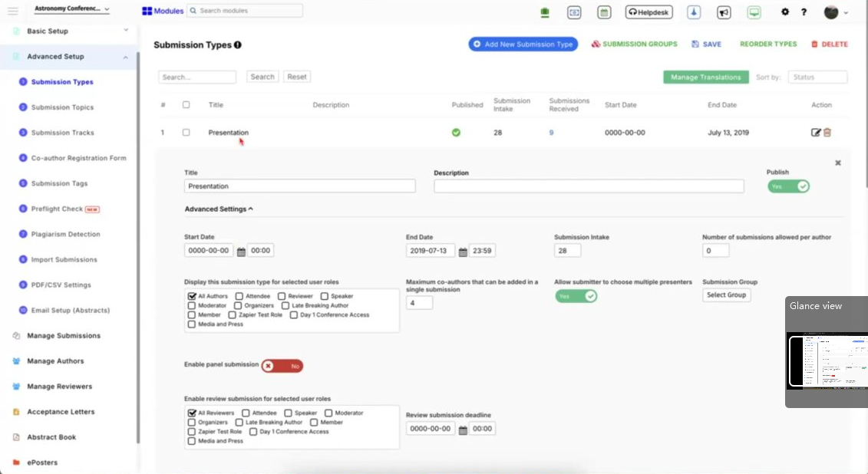The width and height of the screenshot is (868, 474).
Task: Click the Title input containing Presentation
Action: (x=299, y=186)
